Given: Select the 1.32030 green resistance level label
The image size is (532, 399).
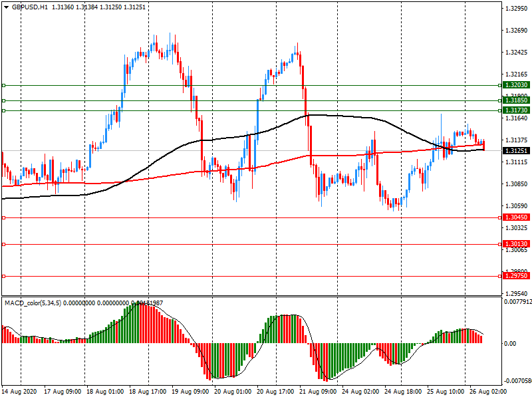Looking at the screenshot, I should (x=516, y=85).
